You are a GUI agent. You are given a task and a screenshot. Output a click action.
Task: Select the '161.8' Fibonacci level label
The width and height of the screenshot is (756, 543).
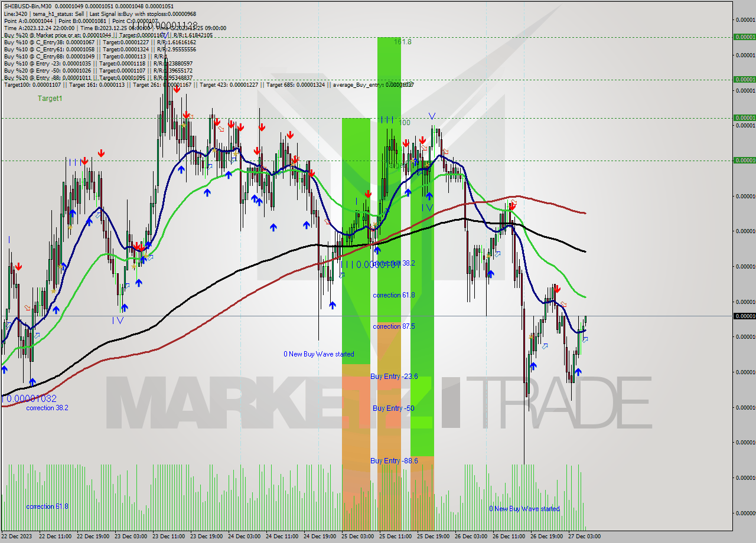[x=402, y=42]
